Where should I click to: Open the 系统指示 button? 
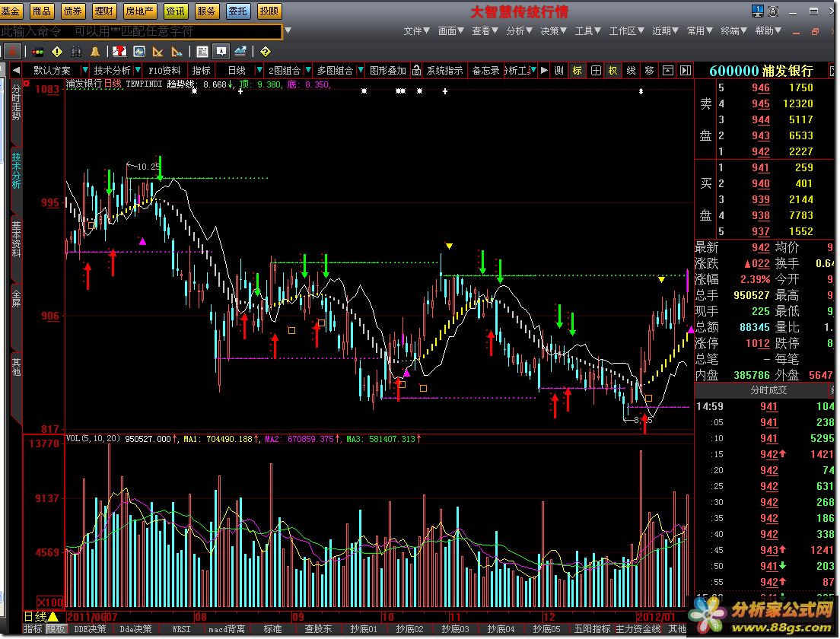444,70
